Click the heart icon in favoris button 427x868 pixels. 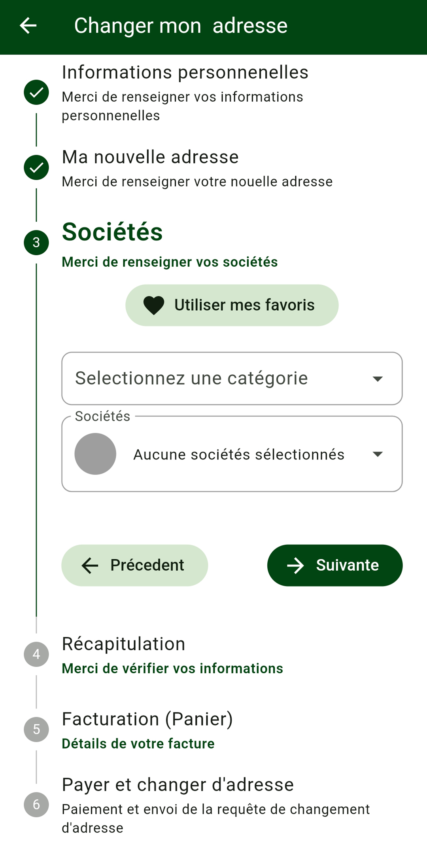[154, 306]
